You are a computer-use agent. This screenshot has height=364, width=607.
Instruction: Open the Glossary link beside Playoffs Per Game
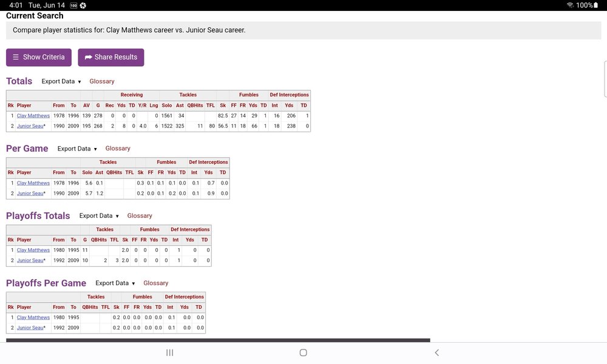(x=155, y=283)
